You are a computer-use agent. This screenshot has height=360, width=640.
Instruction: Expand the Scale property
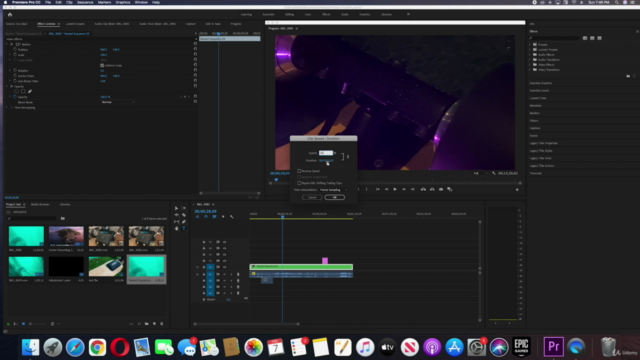(10, 55)
